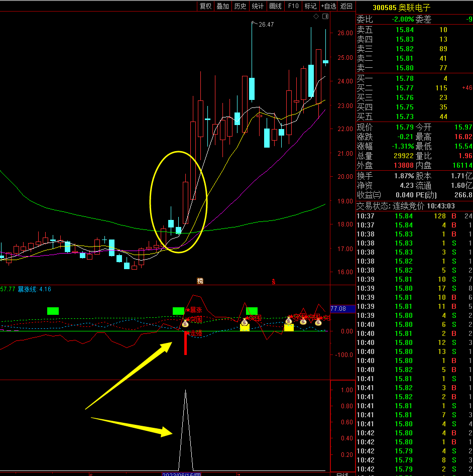Click the 换手 1.87% value
Screen dimensions: 473x476
[404, 176]
